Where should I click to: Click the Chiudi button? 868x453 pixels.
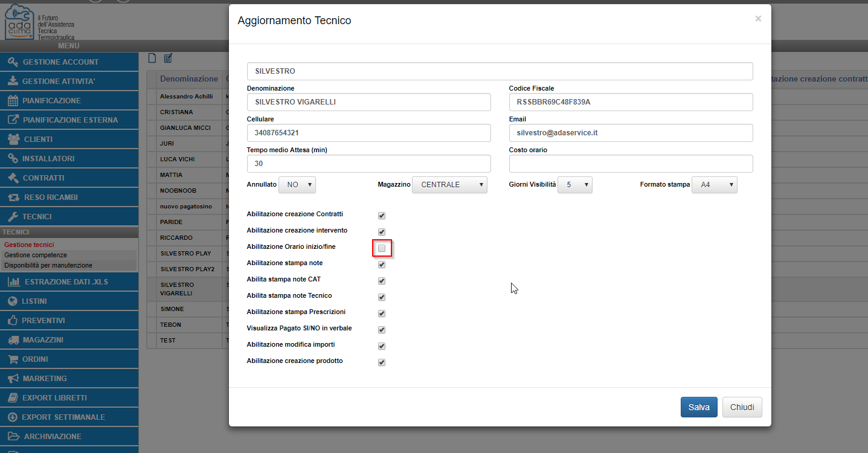[x=742, y=407]
